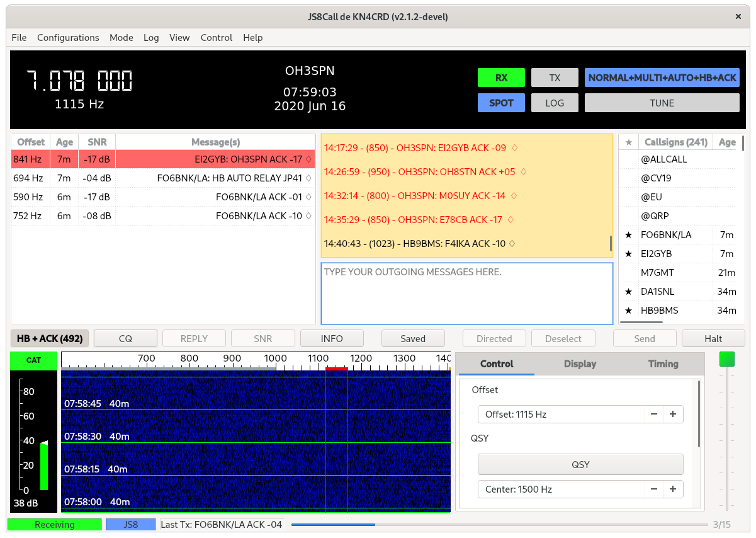Open the Configurations menu
This screenshot has height=538, width=756.
68,38
